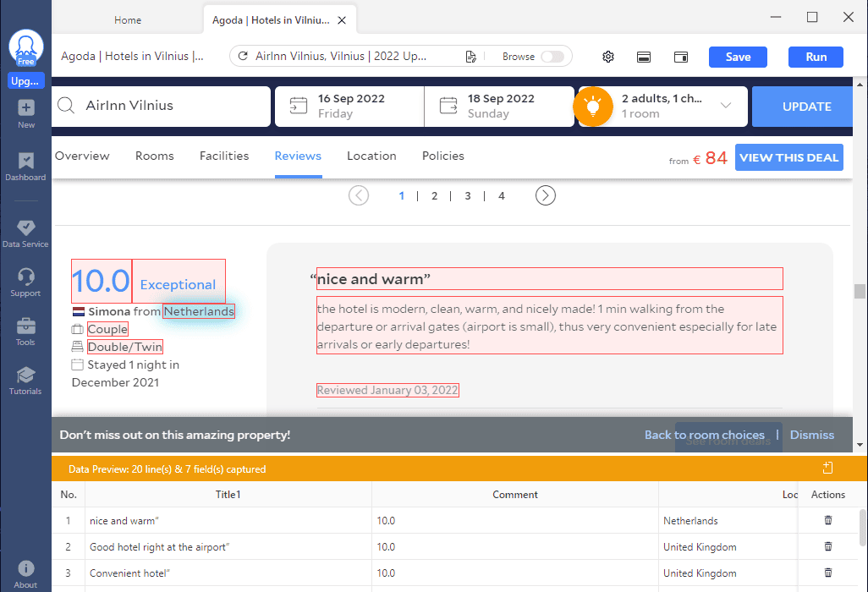Screen dimensions: 868x592
Task: Delete row 3 using trash icon
Action: (x=828, y=573)
